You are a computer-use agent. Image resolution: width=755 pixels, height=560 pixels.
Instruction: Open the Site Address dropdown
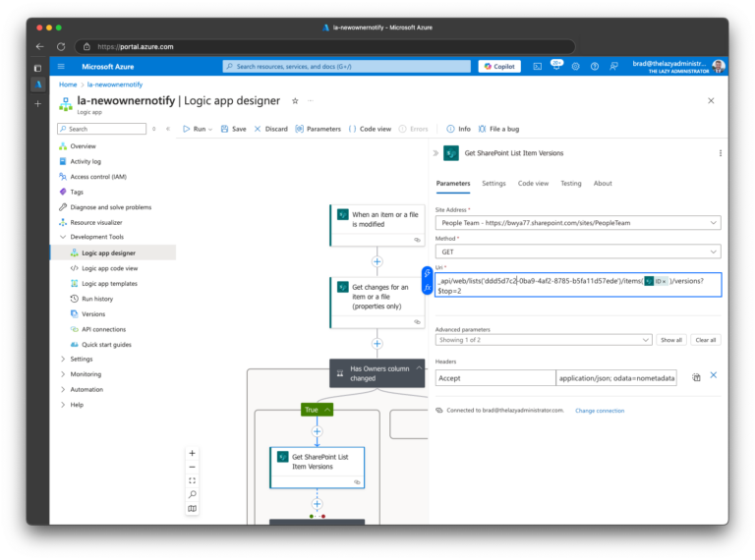[x=578, y=223]
